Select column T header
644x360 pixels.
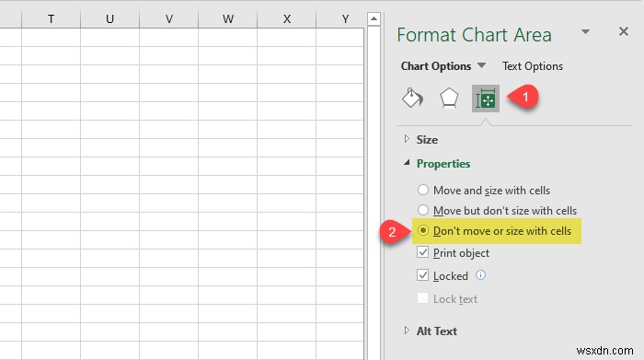coord(51,19)
